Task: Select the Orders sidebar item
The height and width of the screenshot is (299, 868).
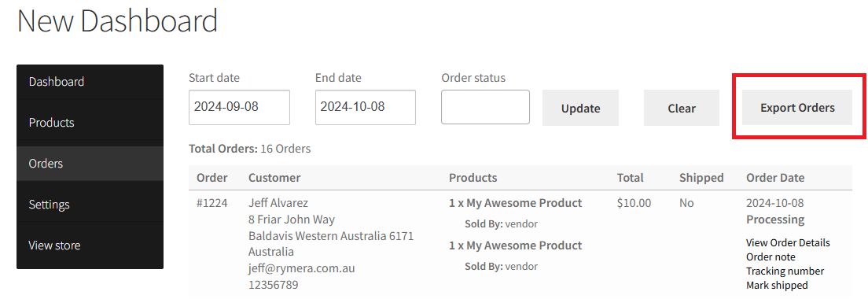Action: point(90,164)
